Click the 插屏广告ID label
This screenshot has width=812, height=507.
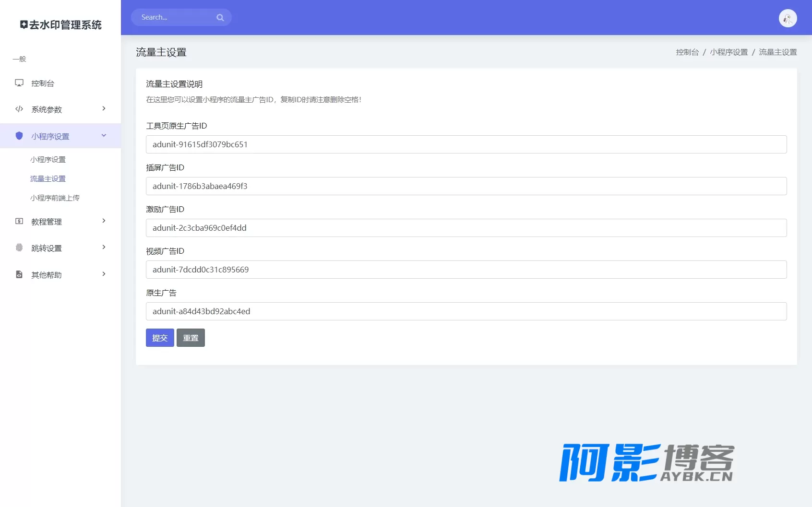[x=165, y=167]
